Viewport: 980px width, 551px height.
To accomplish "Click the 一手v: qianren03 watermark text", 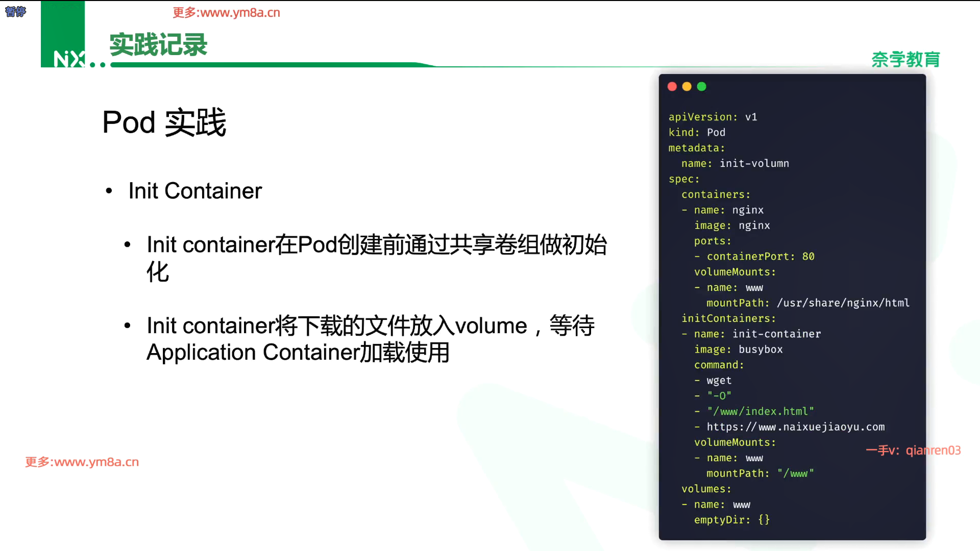I will [913, 450].
